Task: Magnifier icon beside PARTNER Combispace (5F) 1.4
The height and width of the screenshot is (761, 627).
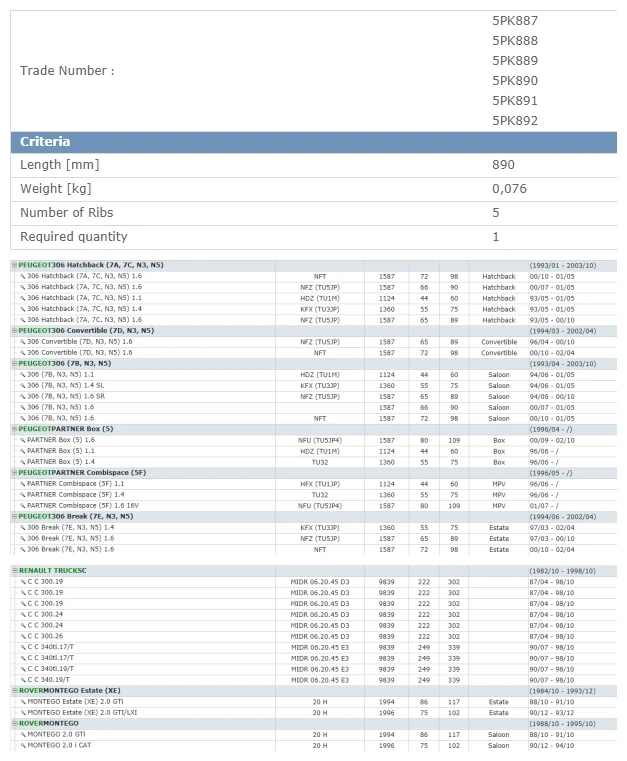Action: pos(22,495)
